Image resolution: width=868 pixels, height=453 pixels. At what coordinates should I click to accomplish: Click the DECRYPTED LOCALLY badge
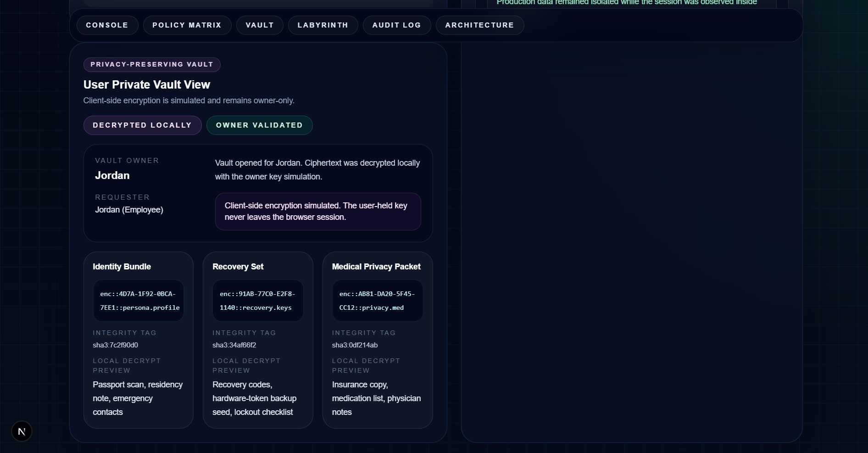(142, 125)
